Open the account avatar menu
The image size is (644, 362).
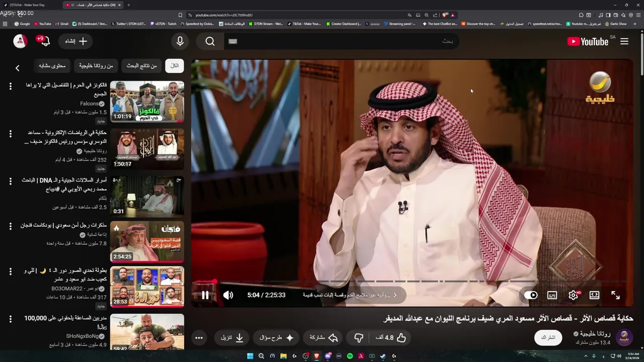20,41
